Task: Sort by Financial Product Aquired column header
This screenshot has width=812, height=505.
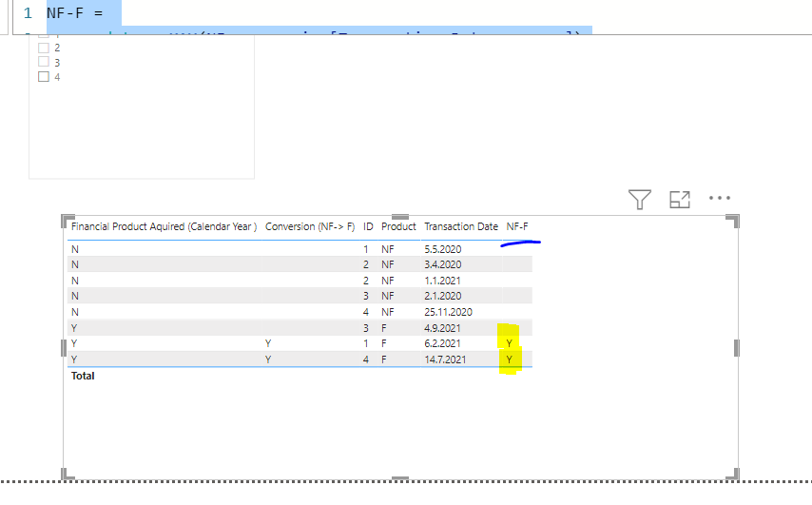Action: pyautogui.click(x=164, y=227)
